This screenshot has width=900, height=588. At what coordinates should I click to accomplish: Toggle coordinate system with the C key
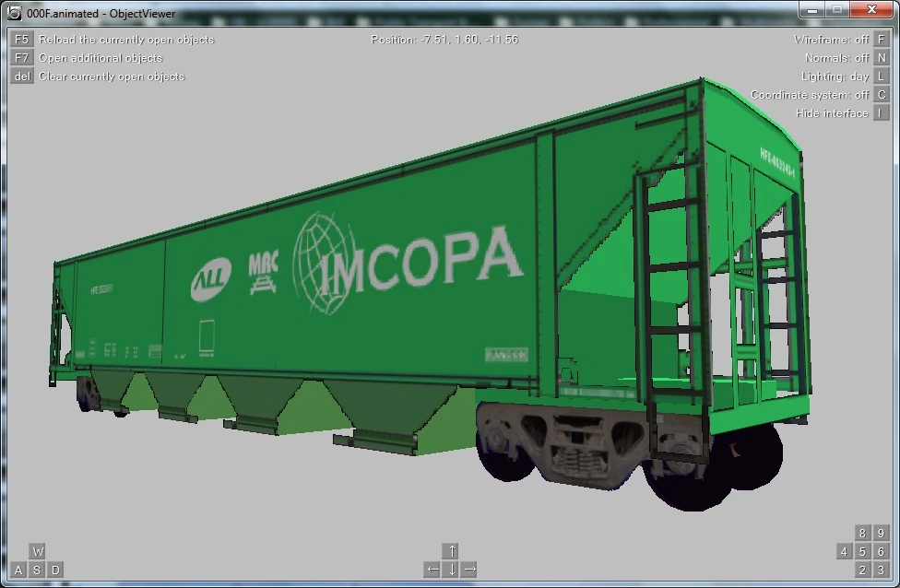point(881,94)
